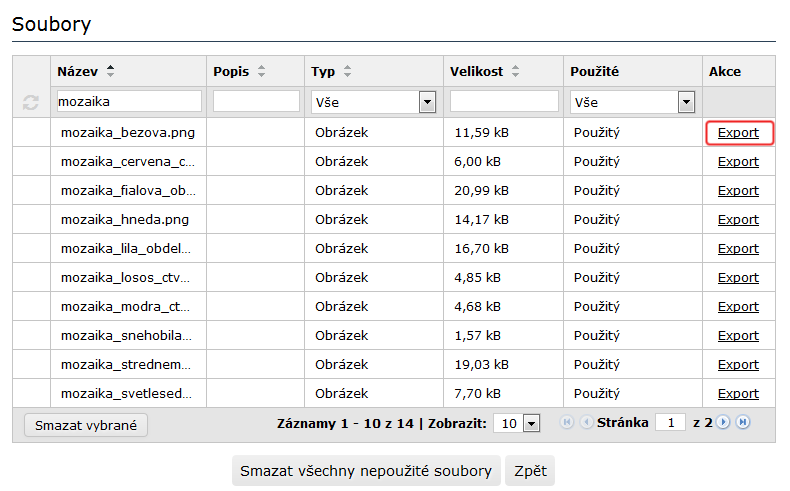Jump to the last page arrow
Screen dimensions: 790x491
[743, 423]
